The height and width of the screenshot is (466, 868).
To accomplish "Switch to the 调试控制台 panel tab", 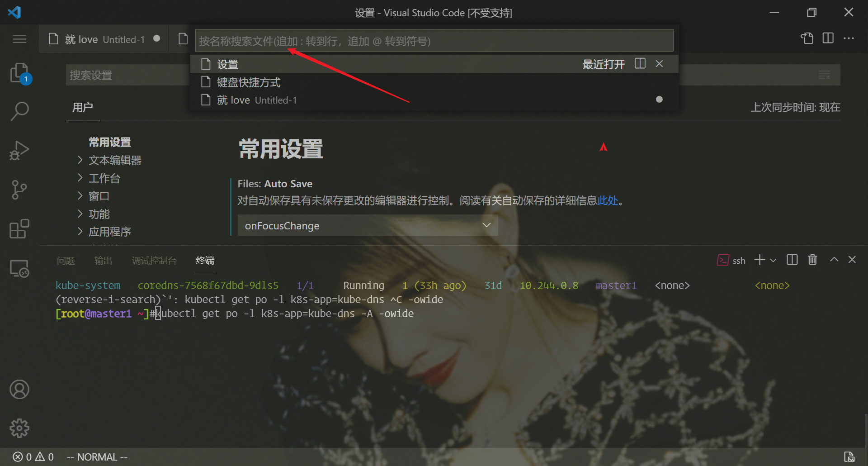I will (x=154, y=261).
